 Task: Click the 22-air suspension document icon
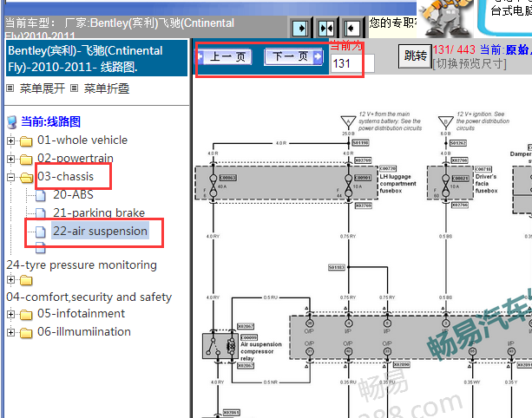click(41, 232)
